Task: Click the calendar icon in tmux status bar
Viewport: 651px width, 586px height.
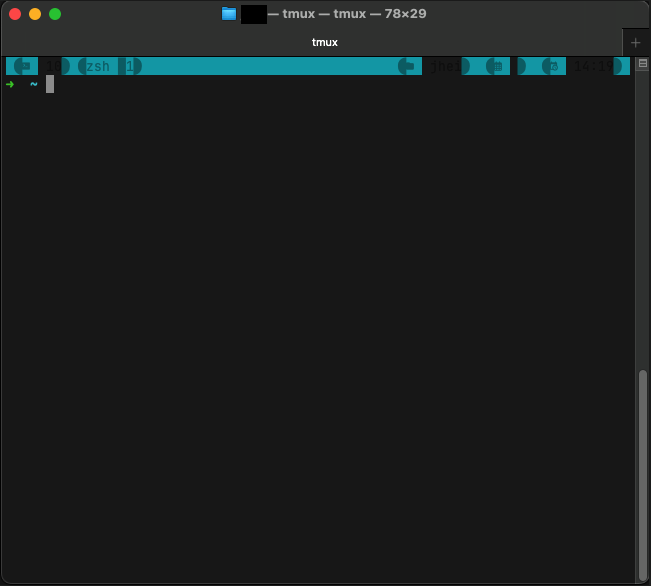Action: pos(495,66)
